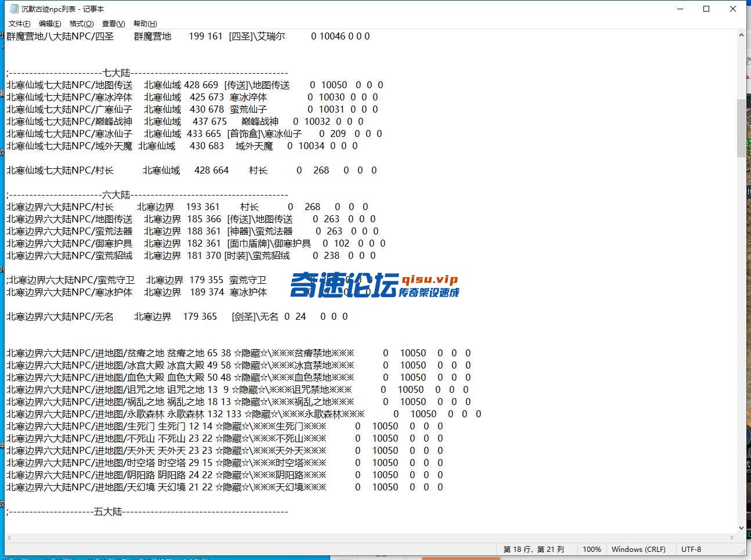Image resolution: width=751 pixels, height=560 pixels.
Task: Click the vertical scrollbar down arrow
Action: pos(741,528)
